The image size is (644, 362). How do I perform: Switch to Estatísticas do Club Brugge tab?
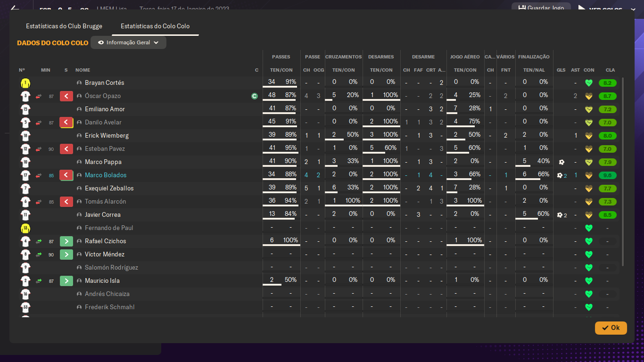pos(64,26)
